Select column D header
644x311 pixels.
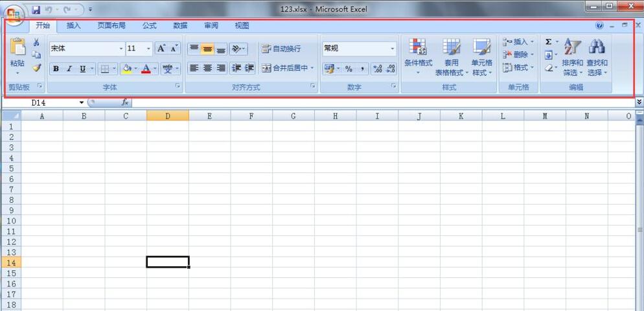click(x=168, y=116)
